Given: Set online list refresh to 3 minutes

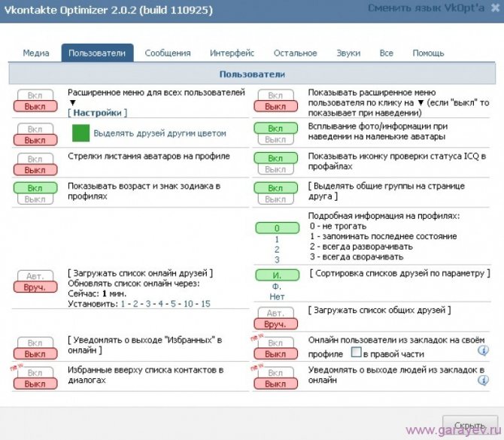Looking at the screenshot, I should (148, 304).
